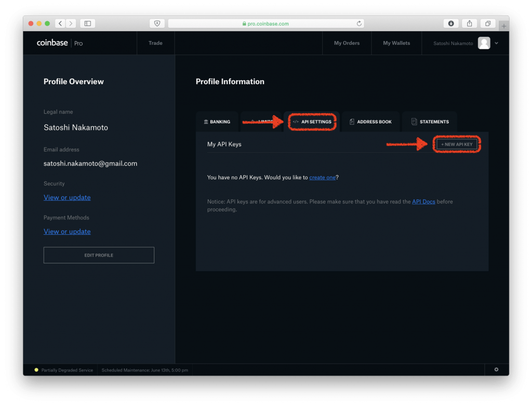Reload the page with the refresh icon
The width and height of the screenshot is (532, 406).
(359, 23)
